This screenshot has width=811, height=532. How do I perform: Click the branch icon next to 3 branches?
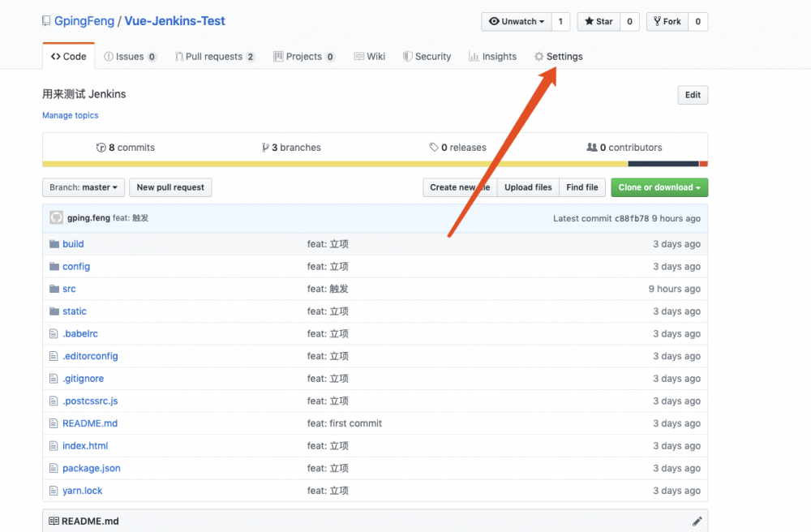coord(265,147)
